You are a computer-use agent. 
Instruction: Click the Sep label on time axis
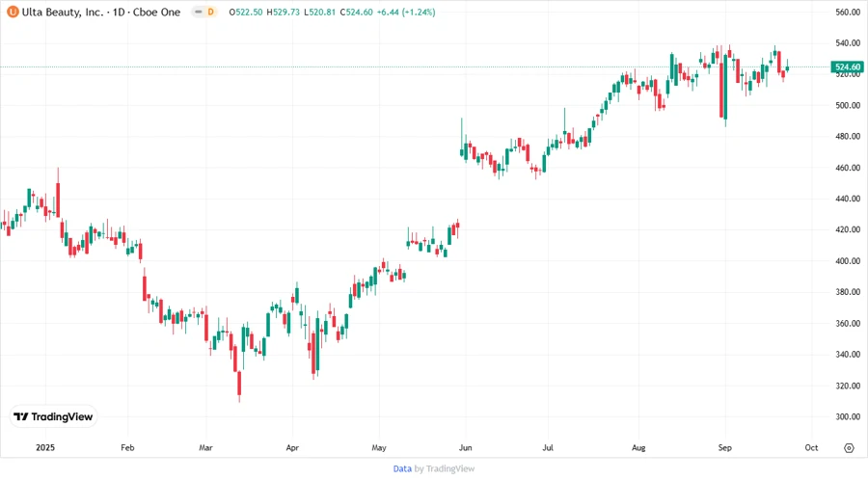724,447
